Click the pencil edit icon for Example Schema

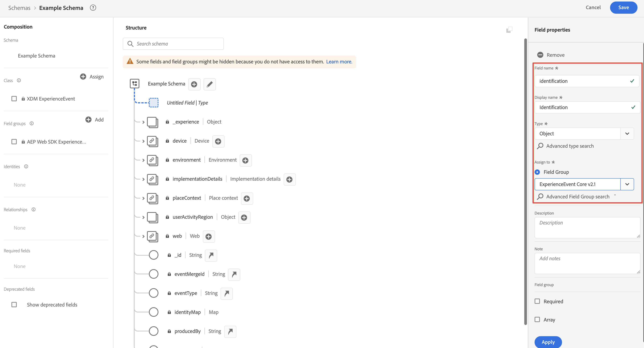(210, 84)
